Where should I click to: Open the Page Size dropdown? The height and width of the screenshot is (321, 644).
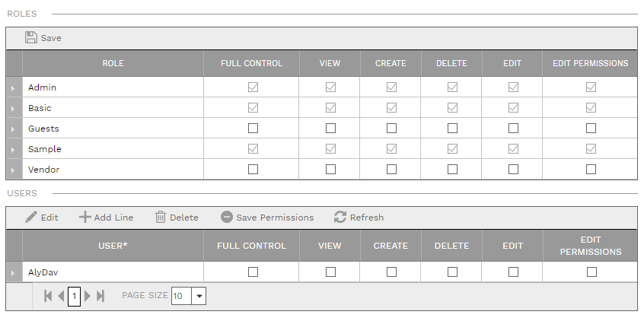[199, 296]
